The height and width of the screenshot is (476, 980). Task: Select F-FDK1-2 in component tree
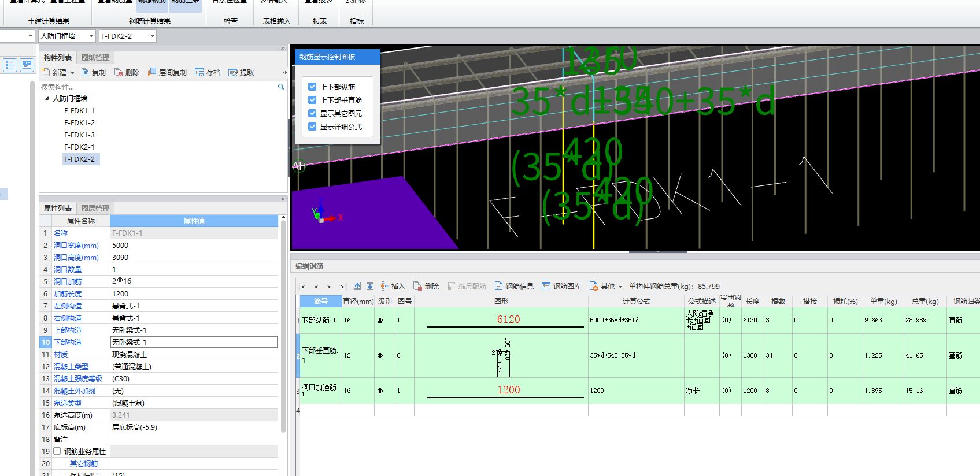[79, 122]
